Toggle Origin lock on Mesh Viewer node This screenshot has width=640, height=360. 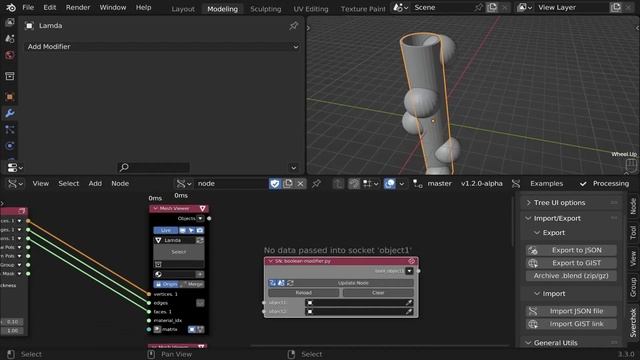pyautogui.click(x=166, y=284)
